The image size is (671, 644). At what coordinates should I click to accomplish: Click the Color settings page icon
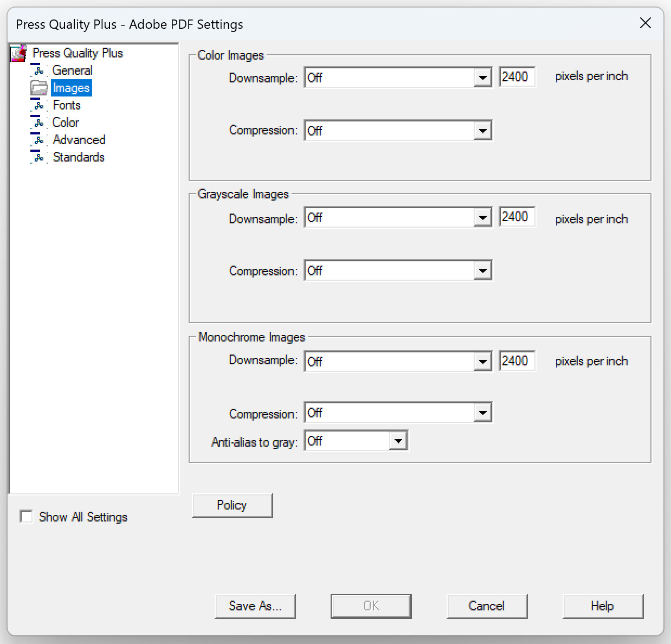pyautogui.click(x=38, y=123)
